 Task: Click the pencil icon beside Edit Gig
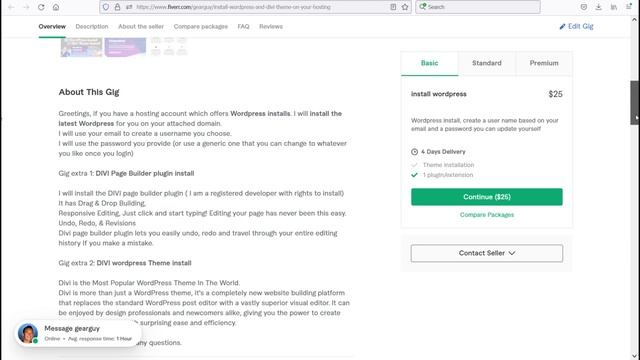(562, 27)
